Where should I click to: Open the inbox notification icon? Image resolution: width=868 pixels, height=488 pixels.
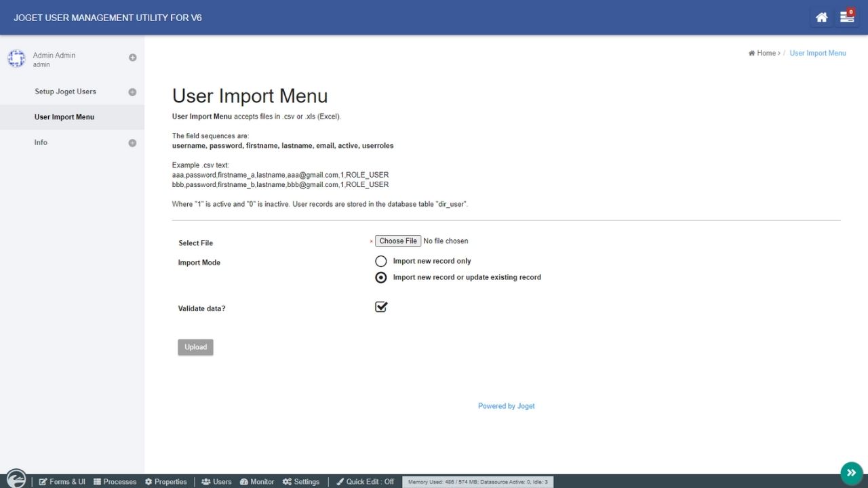[846, 18]
